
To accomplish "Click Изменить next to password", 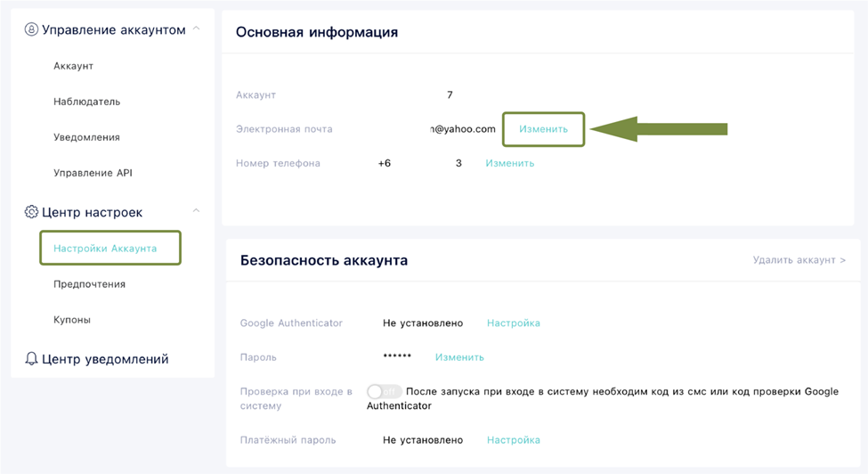I will pos(459,357).
